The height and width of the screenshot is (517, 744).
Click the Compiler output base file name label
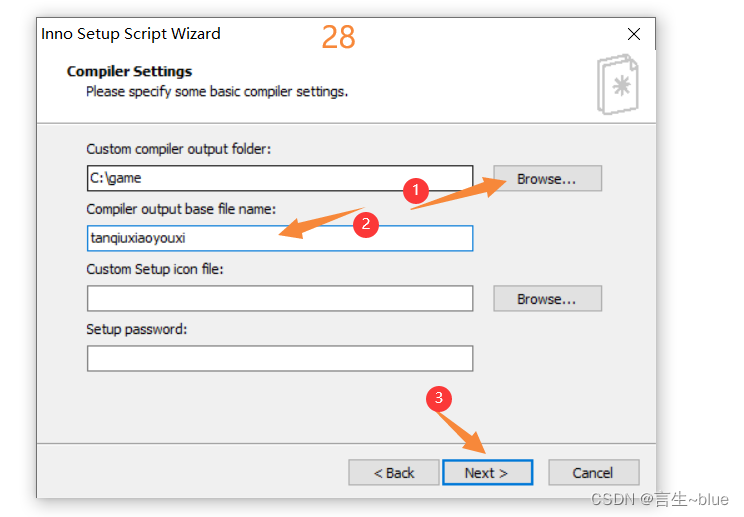pyautogui.click(x=181, y=209)
